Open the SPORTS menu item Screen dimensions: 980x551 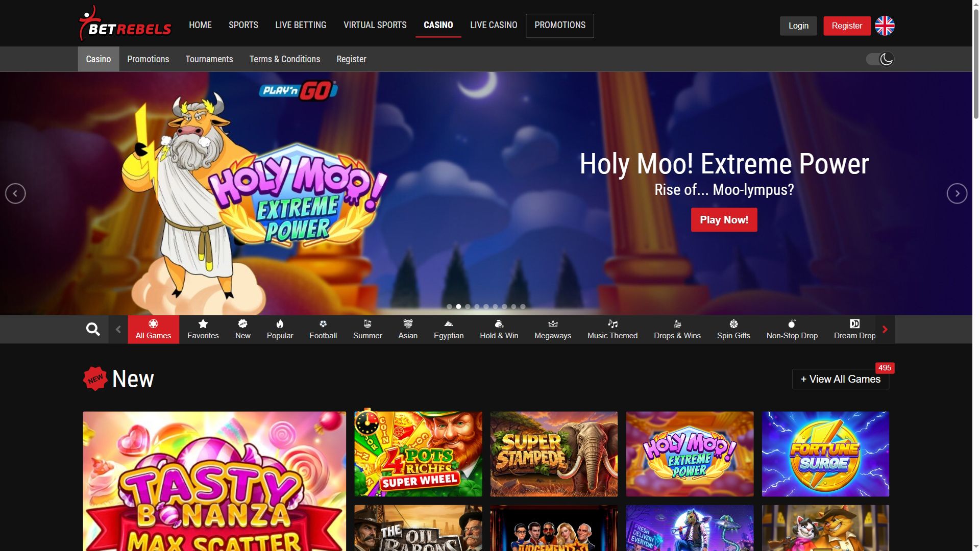point(243,25)
